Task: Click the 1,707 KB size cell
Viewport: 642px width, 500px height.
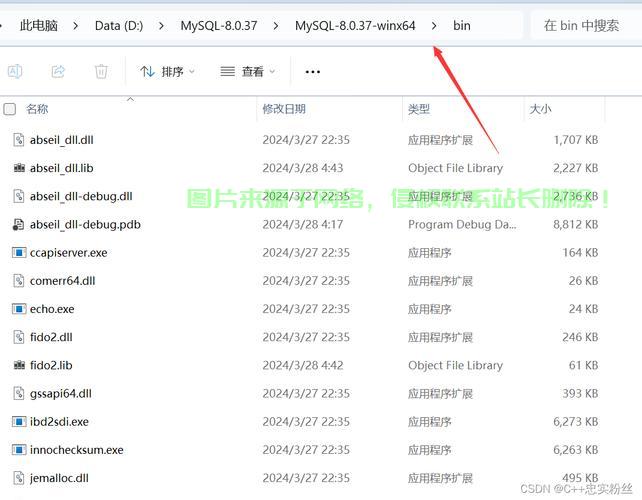Action: click(x=576, y=140)
